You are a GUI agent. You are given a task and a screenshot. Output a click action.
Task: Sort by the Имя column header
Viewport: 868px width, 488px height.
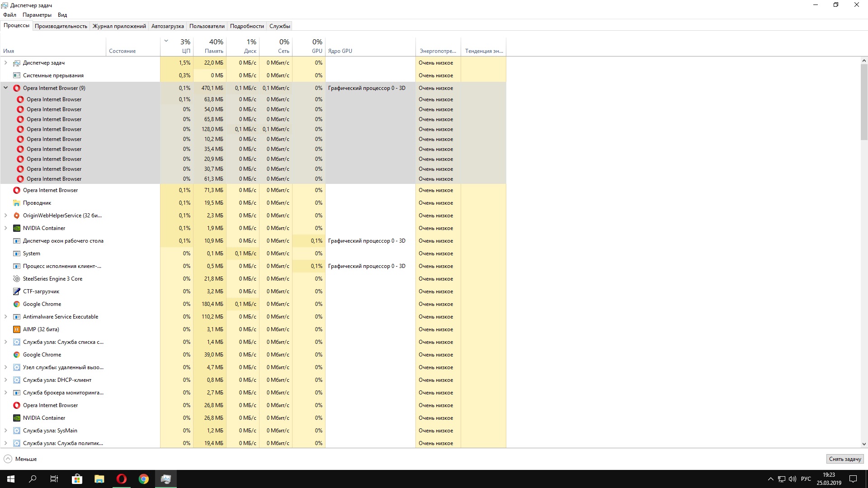coord(53,47)
